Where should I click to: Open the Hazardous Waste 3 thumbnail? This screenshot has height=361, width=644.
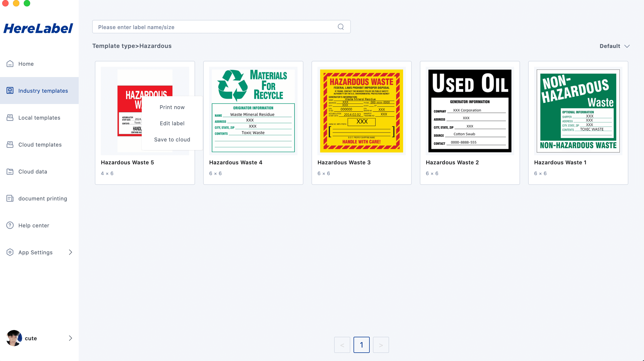click(361, 111)
